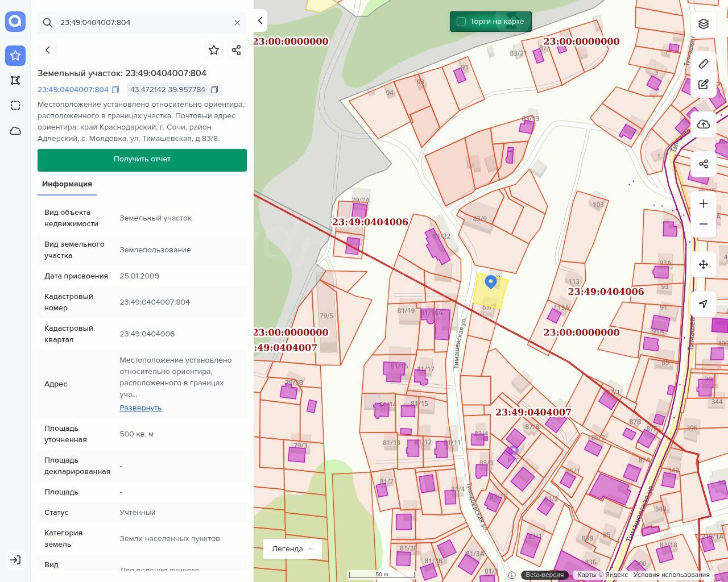Locate my position with arrow icon

(x=704, y=304)
